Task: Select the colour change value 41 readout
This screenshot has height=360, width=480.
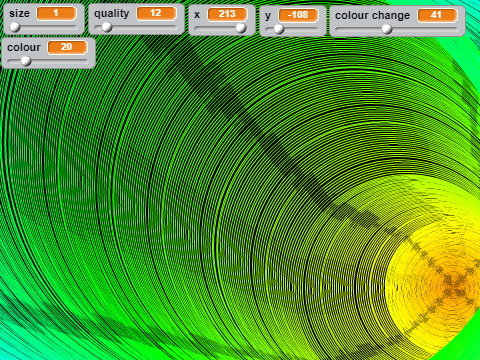Action: 437,15
